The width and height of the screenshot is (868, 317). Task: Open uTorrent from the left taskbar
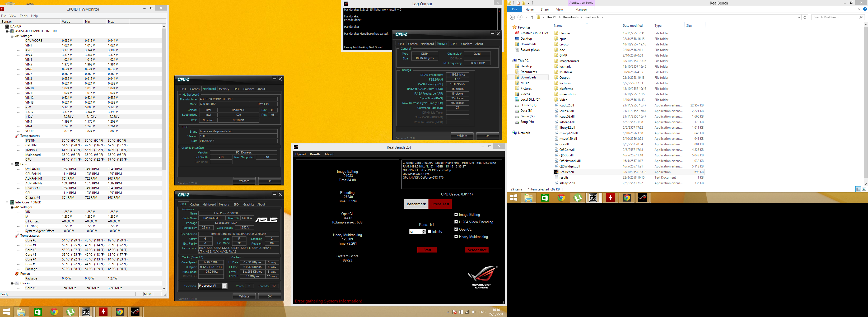(x=70, y=312)
